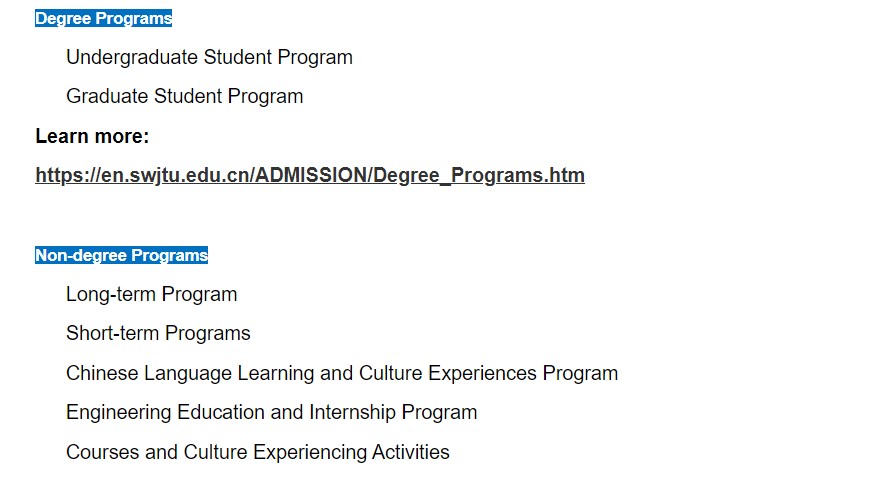Select the Chinese Language Learning program line
The image size is (883, 498).
tap(342, 373)
